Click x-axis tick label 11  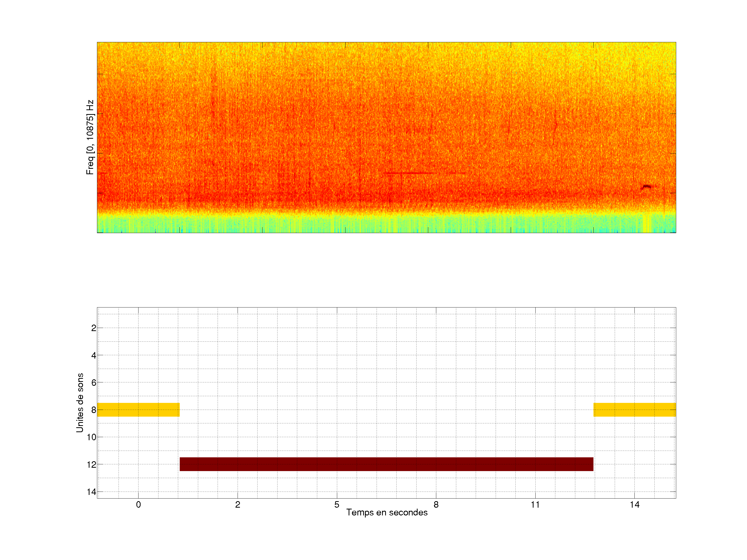tap(535, 505)
